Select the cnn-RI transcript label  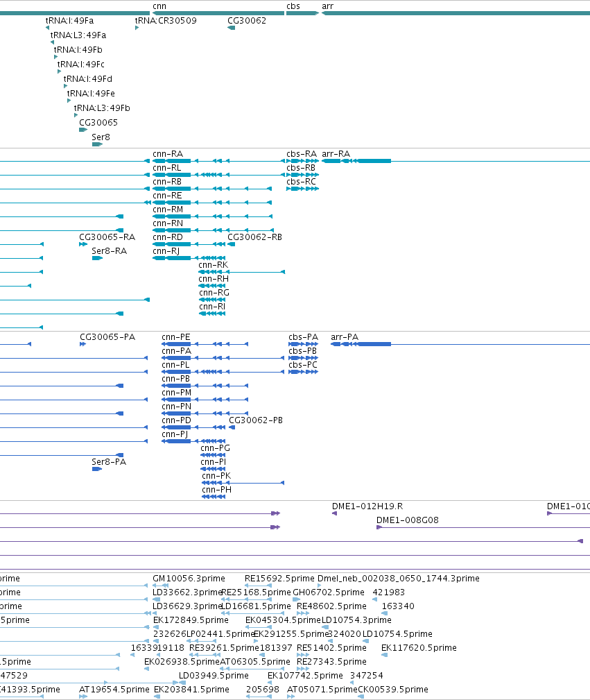tap(212, 306)
